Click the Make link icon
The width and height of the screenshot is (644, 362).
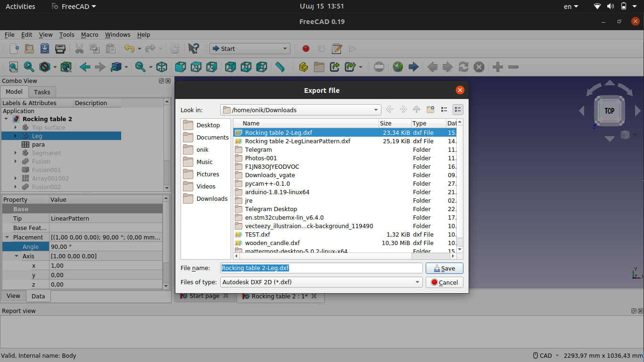pyautogui.click(x=335, y=67)
